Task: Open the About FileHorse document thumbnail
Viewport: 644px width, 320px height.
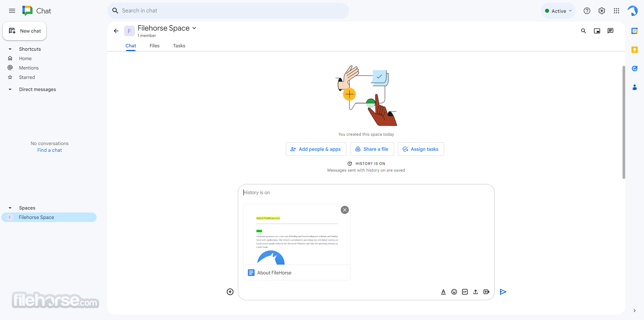Action: pyautogui.click(x=297, y=235)
